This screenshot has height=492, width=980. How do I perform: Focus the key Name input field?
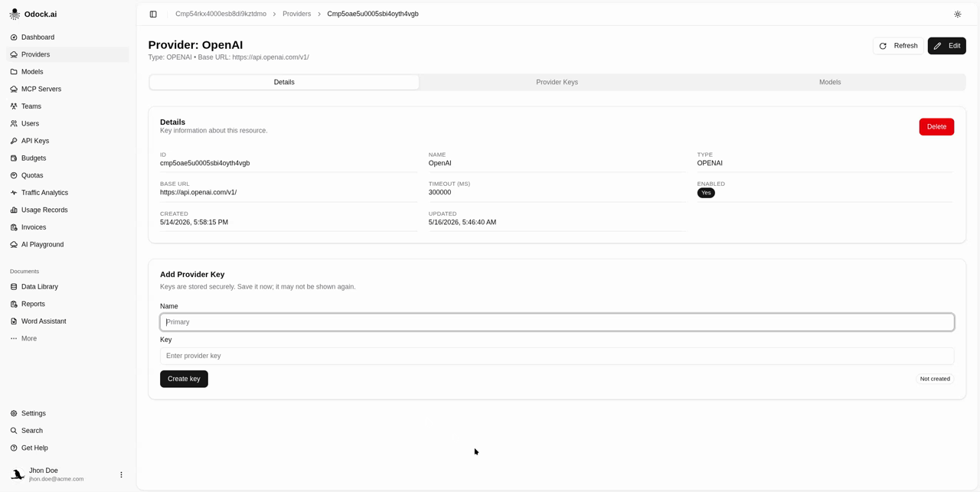tap(557, 322)
